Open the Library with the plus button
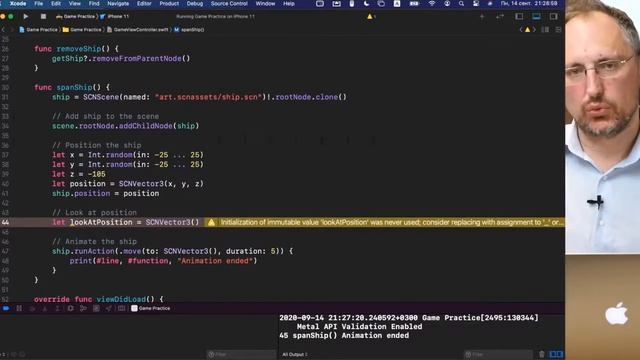 [482, 17]
